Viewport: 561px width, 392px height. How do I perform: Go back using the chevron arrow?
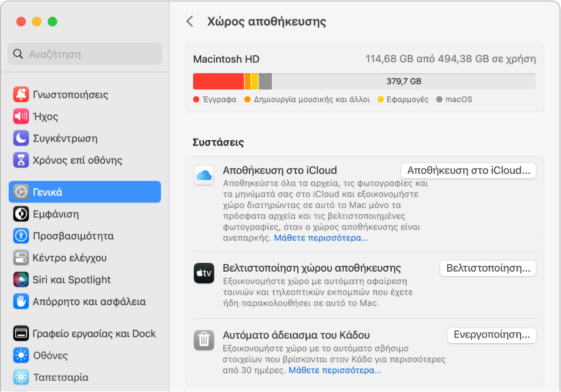[190, 22]
